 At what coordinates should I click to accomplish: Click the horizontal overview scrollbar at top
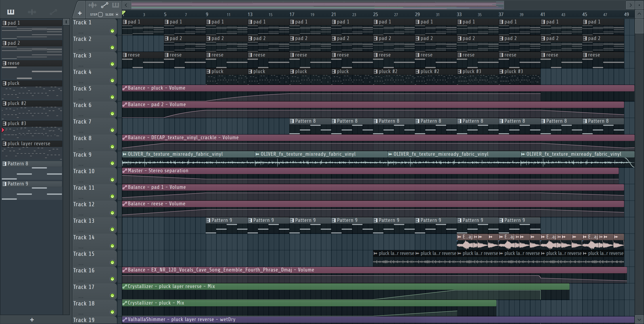[317, 5]
